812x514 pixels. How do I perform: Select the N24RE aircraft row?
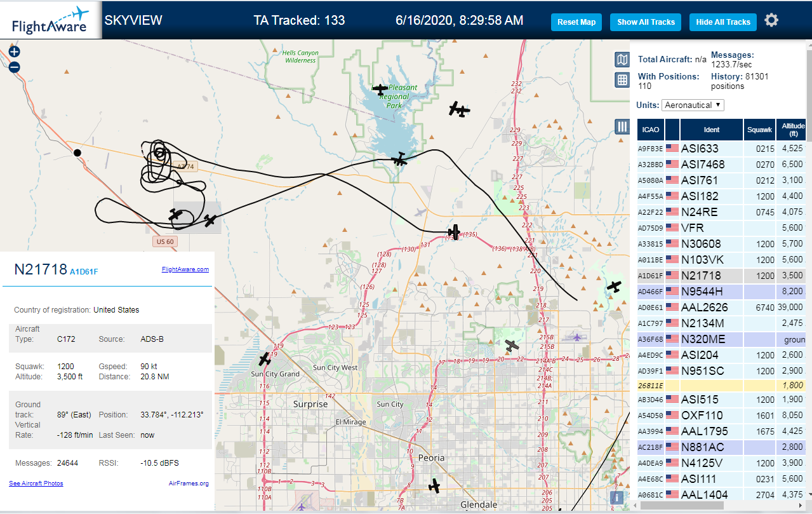[722, 212]
